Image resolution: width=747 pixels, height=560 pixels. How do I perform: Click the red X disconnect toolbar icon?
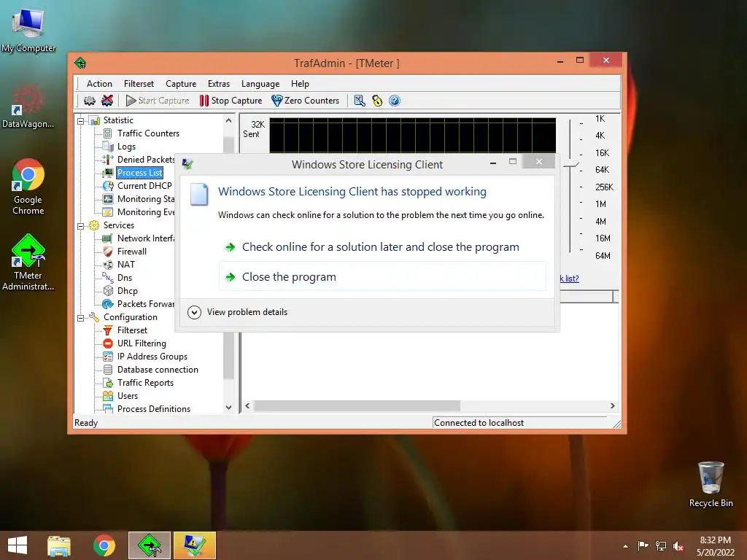click(x=108, y=101)
